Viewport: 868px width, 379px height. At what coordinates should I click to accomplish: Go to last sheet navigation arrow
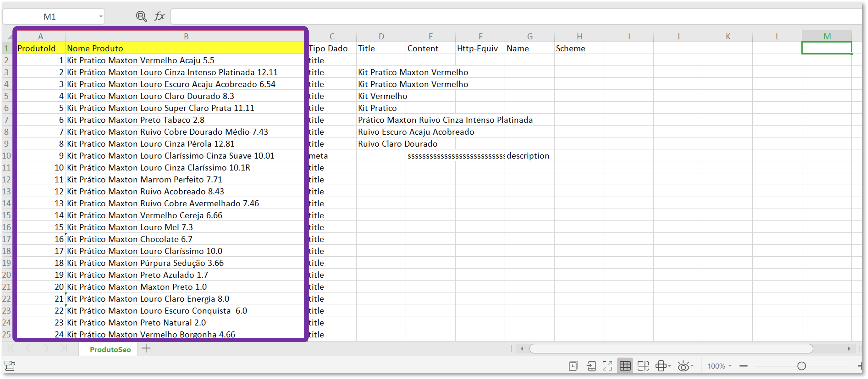[x=64, y=348]
